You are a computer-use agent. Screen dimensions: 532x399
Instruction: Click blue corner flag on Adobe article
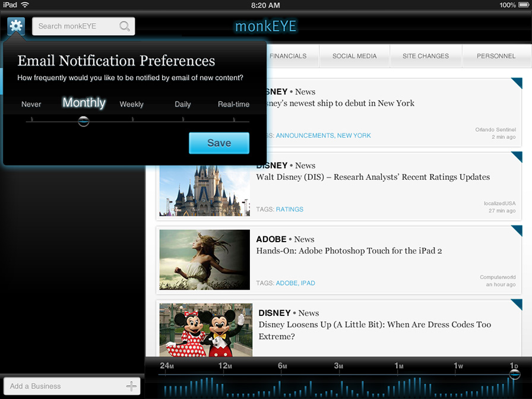(x=516, y=231)
